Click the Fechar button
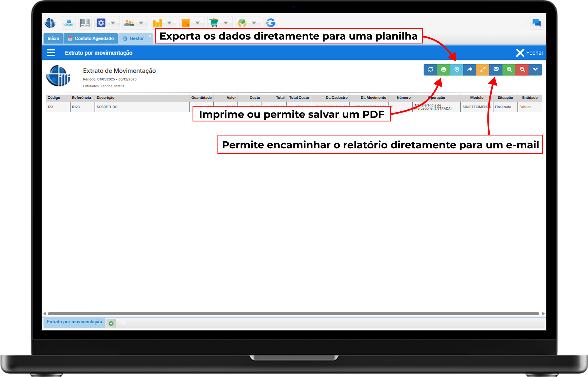The image size is (588, 377). [529, 53]
